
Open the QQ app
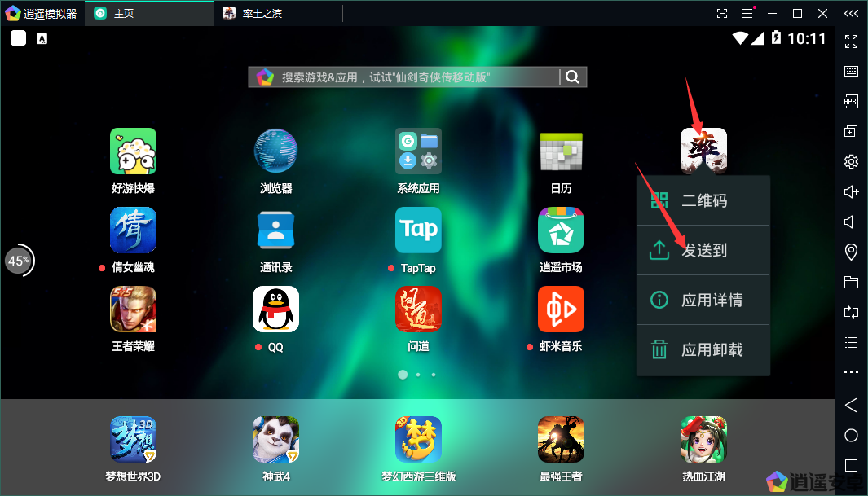(275, 309)
